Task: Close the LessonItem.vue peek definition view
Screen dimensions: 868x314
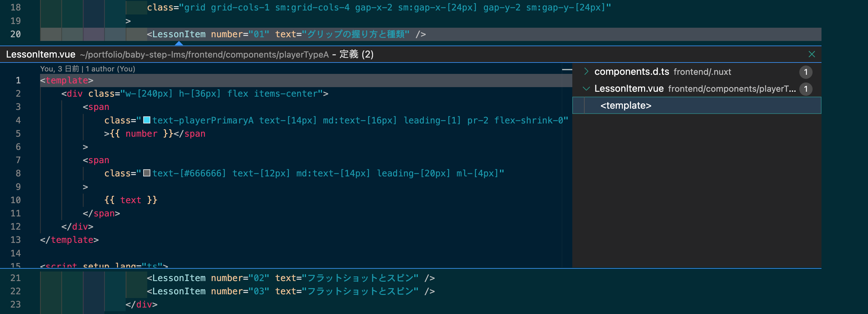Action: coord(812,54)
